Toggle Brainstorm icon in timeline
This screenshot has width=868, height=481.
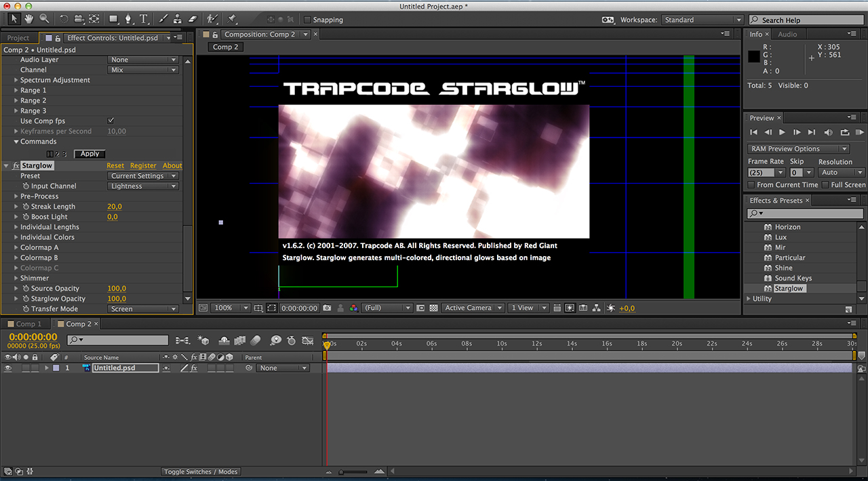275,340
